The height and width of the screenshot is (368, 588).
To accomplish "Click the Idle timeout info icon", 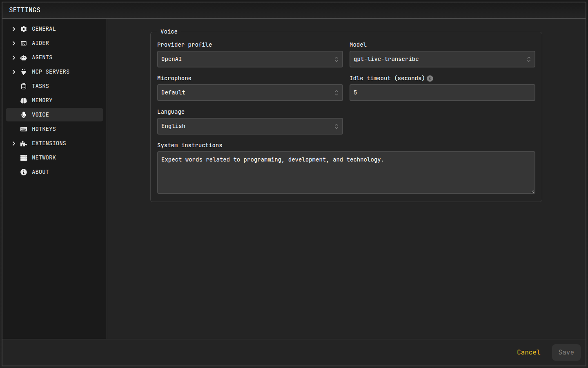I will click(x=430, y=79).
